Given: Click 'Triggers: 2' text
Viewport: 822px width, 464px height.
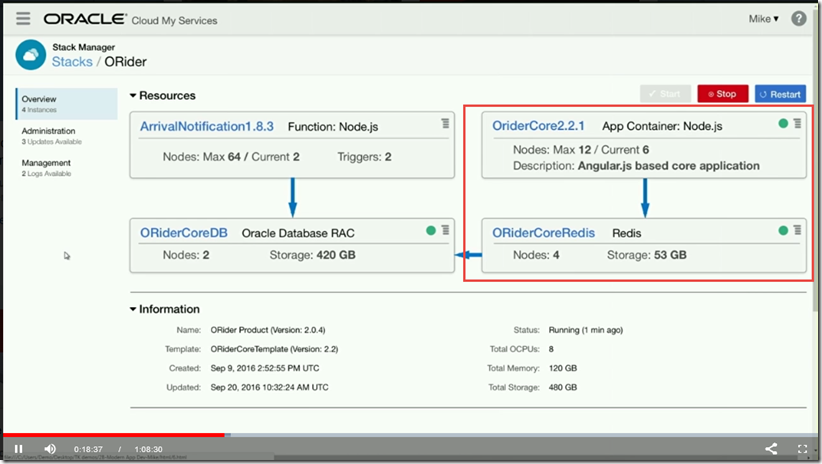Looking at the screenshot, I should coord(364,157).
